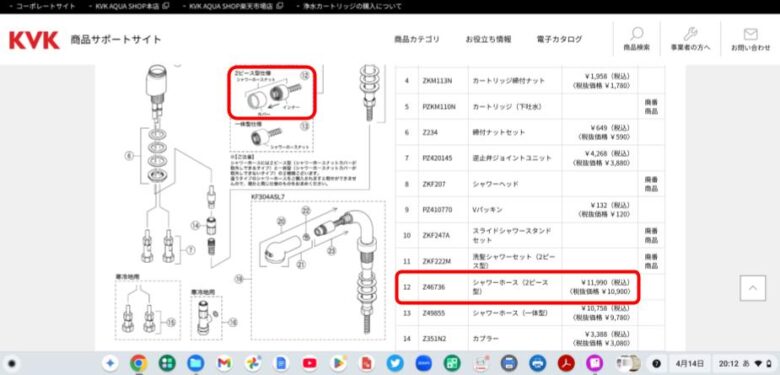Image resolution: width=780 pixels, height=375 pixels.
Task: Click the scroll-to-top arrow button
Action: [x=753, y=288]
